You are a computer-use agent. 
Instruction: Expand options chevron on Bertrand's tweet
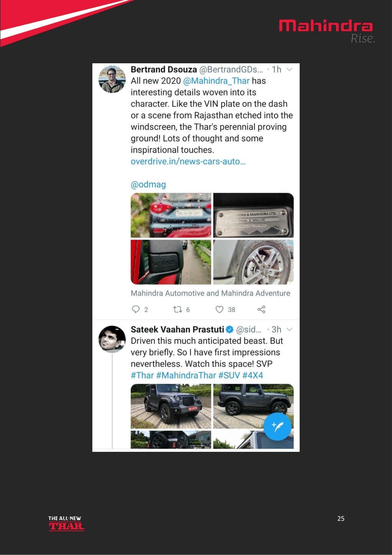[x=290, y=69]
